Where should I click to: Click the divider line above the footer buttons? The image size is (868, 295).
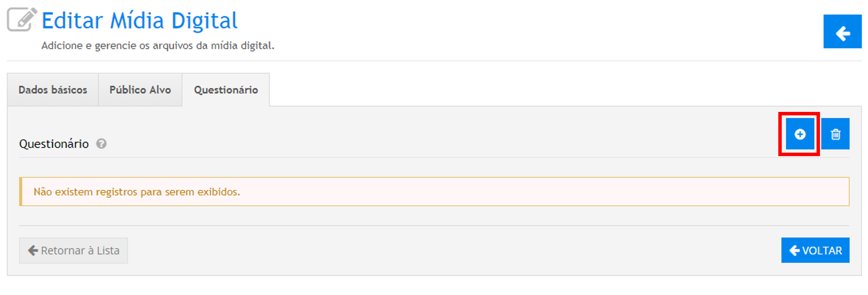point(434,226)
